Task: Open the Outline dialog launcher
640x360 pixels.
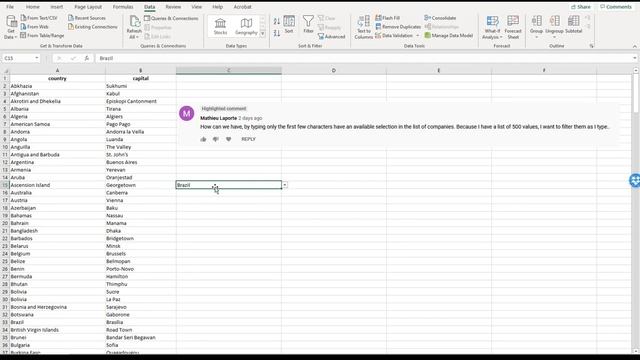Action: click(x=591, y=46)
